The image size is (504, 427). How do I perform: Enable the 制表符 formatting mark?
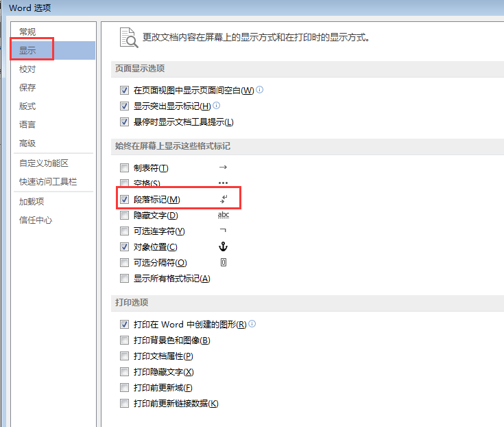[x=124, y=168]
